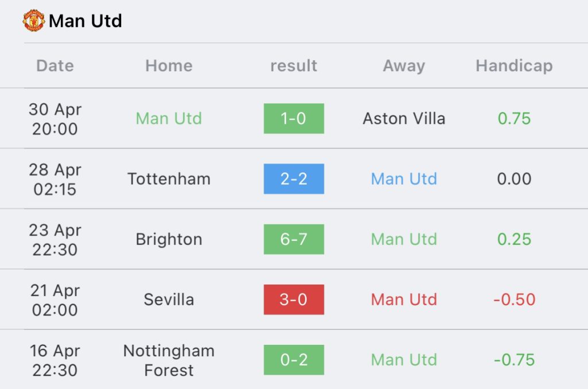The width and height of the screenshot is (588, 389).
Task: Open the green 1-0 result badge
Action: pos(293,118)
